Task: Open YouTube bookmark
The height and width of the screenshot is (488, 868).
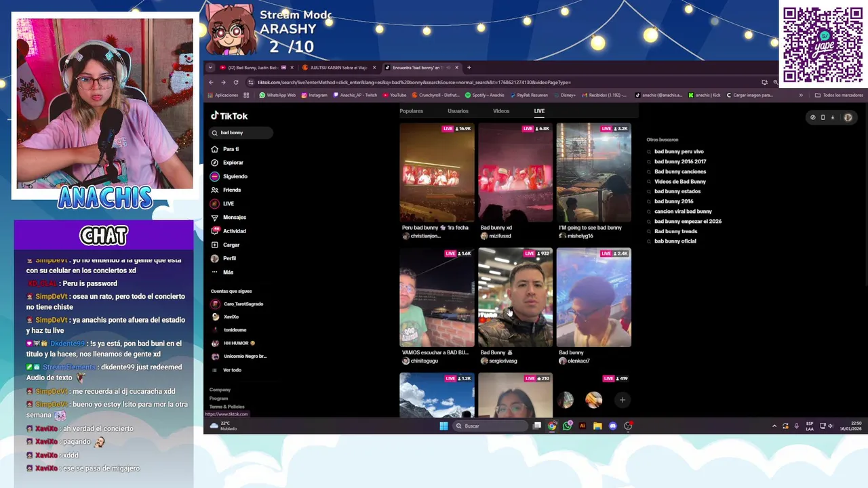Action: [x=395, y=96]
